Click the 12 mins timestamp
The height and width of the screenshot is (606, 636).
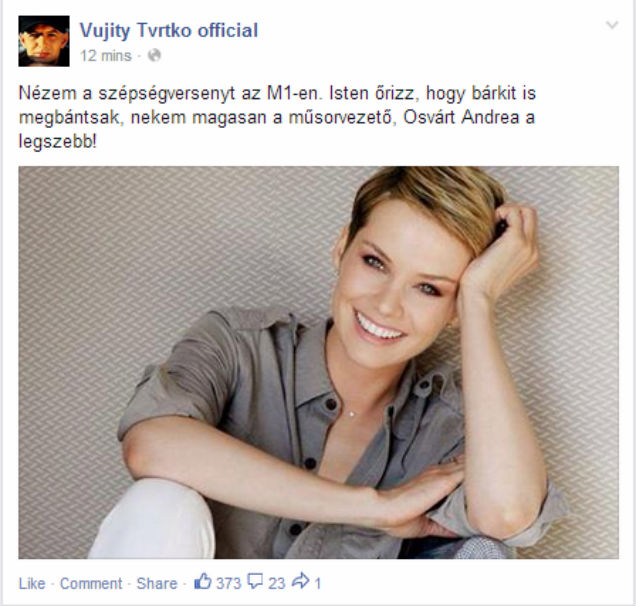(106, 56)
